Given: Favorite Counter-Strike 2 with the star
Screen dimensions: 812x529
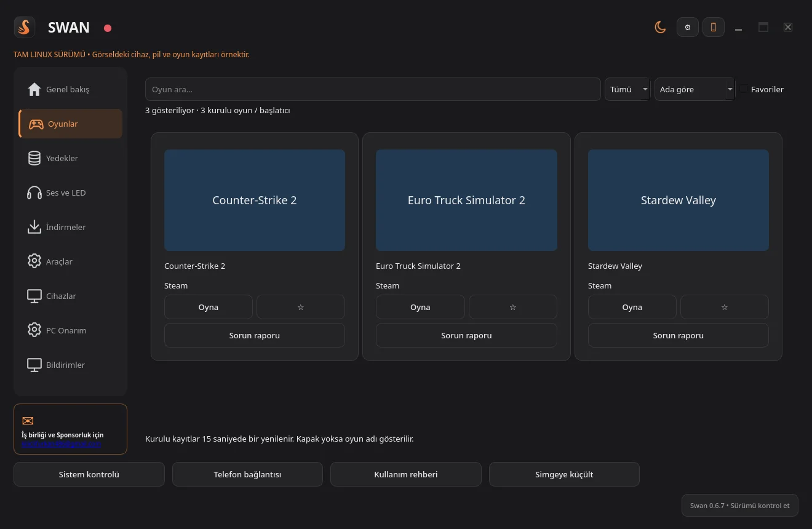Looking at the screenshot, I should tap(301, 307).
